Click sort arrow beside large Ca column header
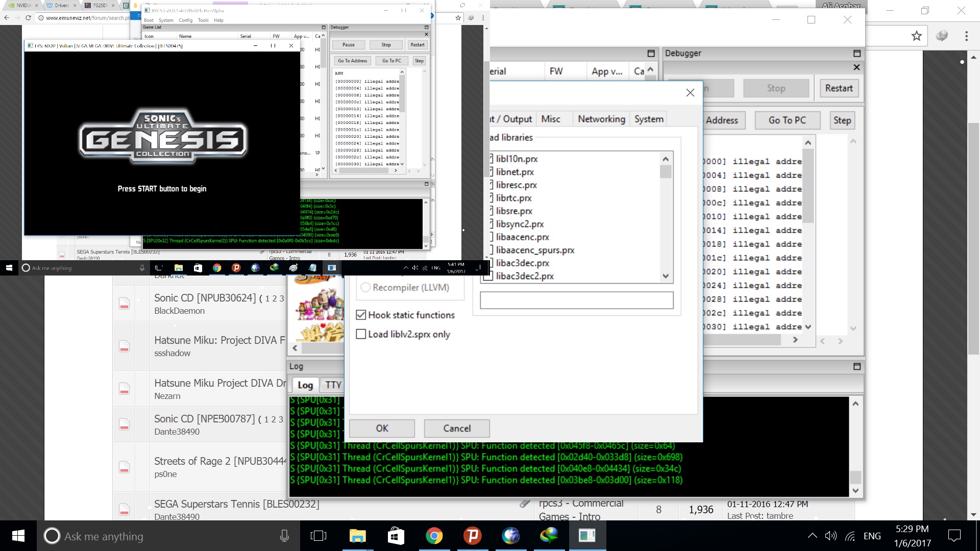This screenshot has width=980, height=551. click(x=650, y=69)
